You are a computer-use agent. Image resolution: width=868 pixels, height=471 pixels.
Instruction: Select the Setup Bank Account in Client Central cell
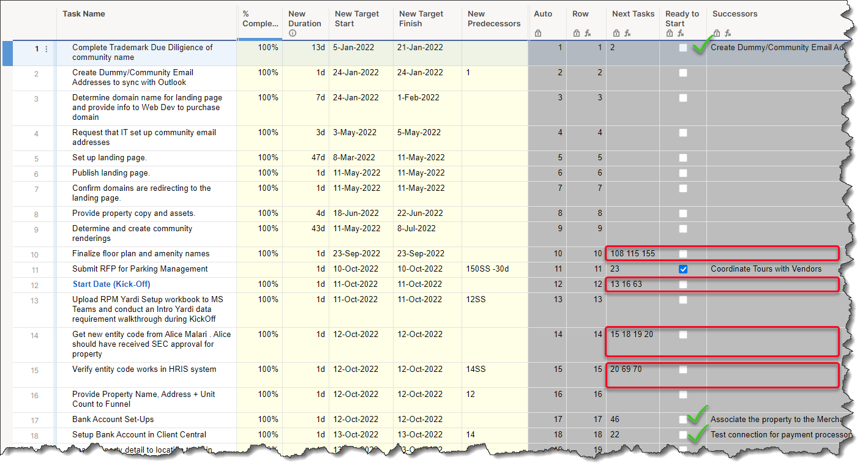[x=146, y=436]
